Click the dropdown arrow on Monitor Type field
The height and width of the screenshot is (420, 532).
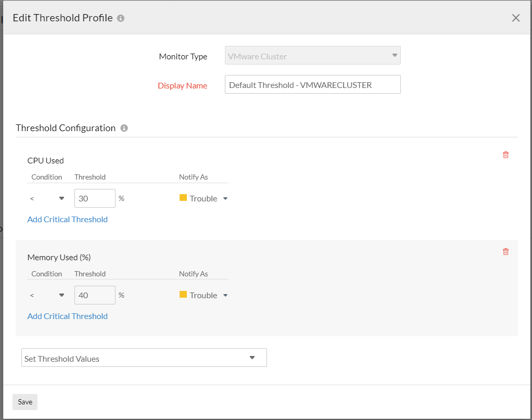[395, 55]
